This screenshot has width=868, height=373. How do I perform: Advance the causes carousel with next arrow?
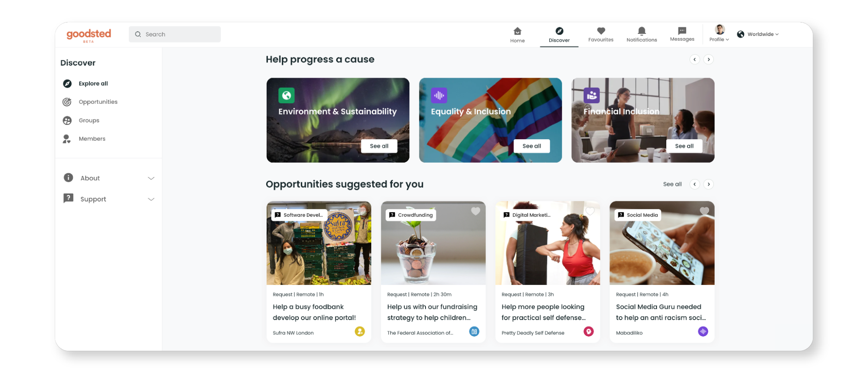click(709, 59)
